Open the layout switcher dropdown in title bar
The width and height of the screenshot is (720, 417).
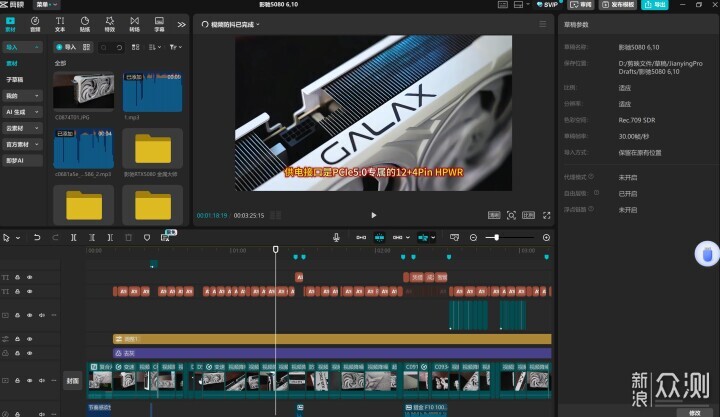pyautogui.click(x=521, y=5)
